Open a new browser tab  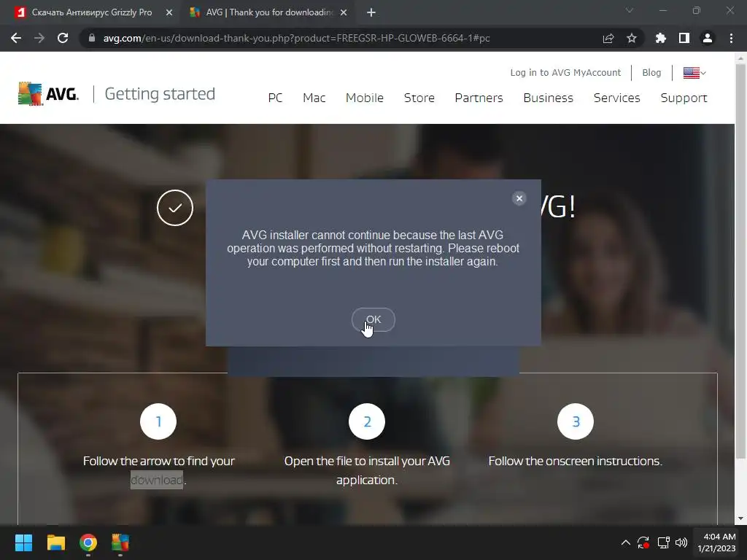click(x=371, y=13)
